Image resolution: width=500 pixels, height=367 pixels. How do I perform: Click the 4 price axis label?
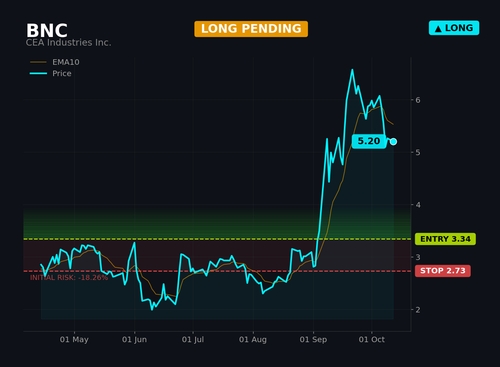coord(418,205)
